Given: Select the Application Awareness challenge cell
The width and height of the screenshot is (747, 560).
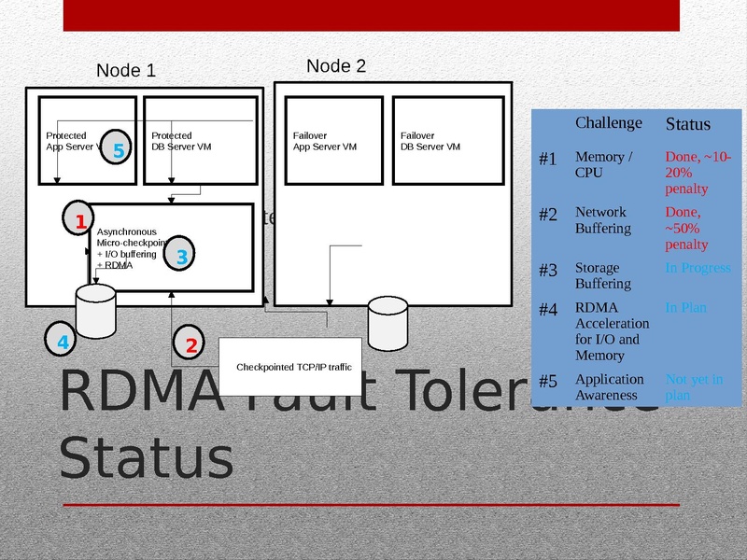Looking at the screenshot, I should (609, 386).
